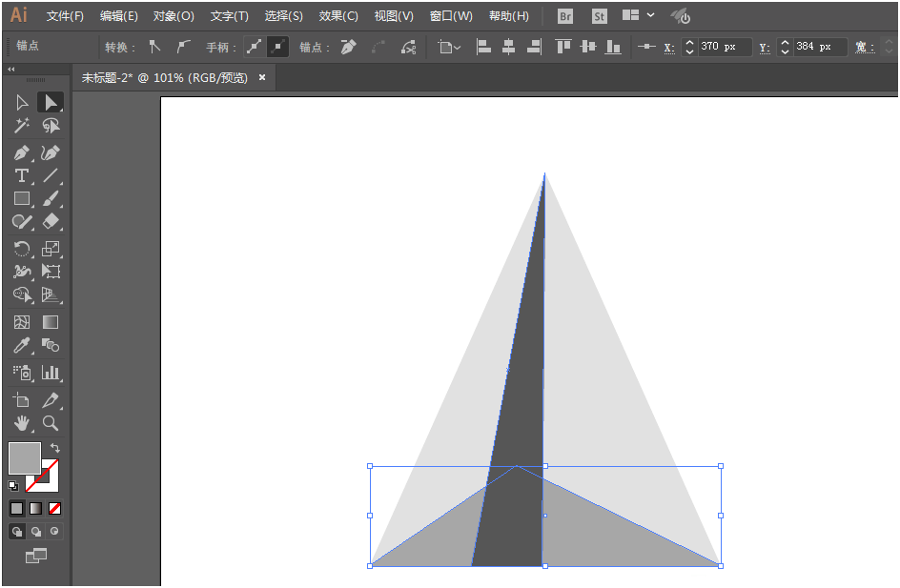Image resolution: width=900 pixels, height=588 pixels.
Task: Choose the Magic Wand tool
Action: click(21, 126)
